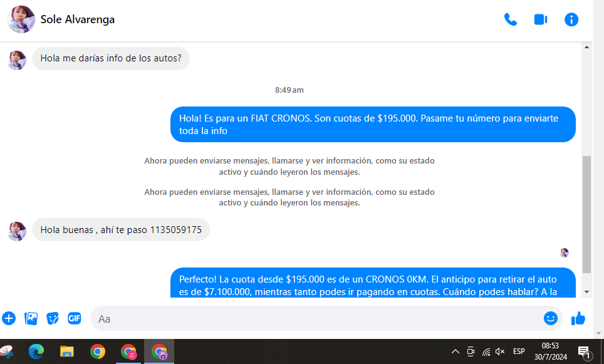Click the scrollbar down arrow
The height and width of the screenshot is (364, 604).
click(586, 292)
